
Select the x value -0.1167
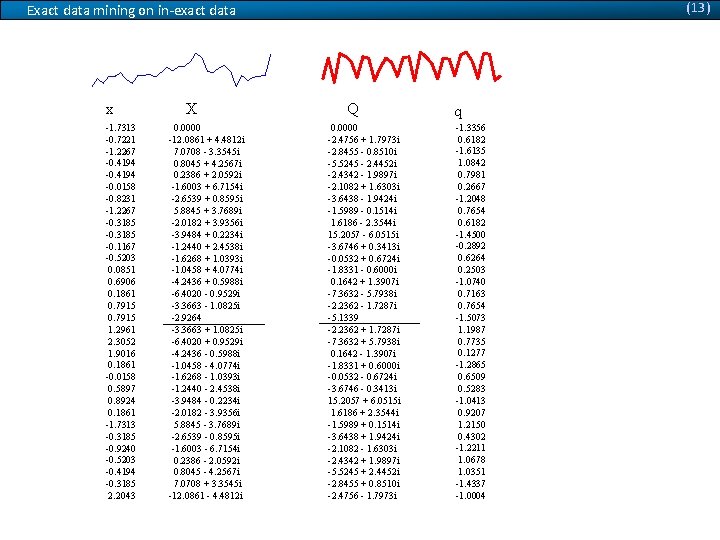coord(120,247)
